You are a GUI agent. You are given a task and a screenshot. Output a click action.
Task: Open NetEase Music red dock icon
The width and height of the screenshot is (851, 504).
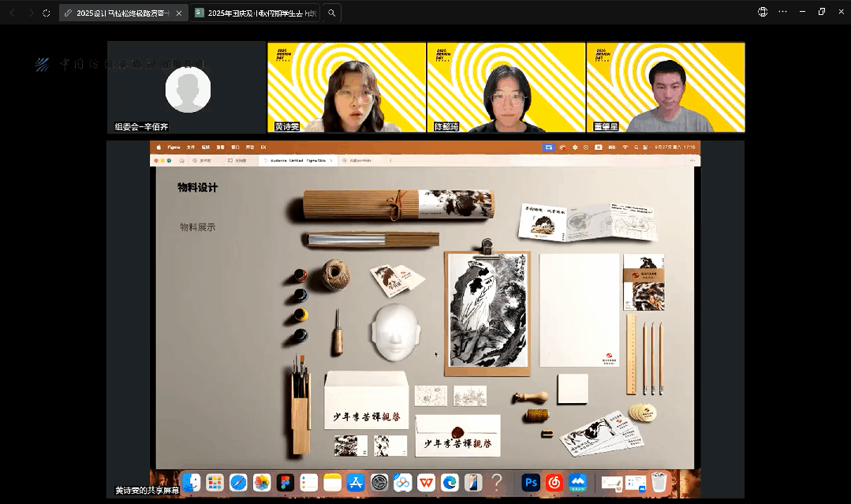point(554,482)
